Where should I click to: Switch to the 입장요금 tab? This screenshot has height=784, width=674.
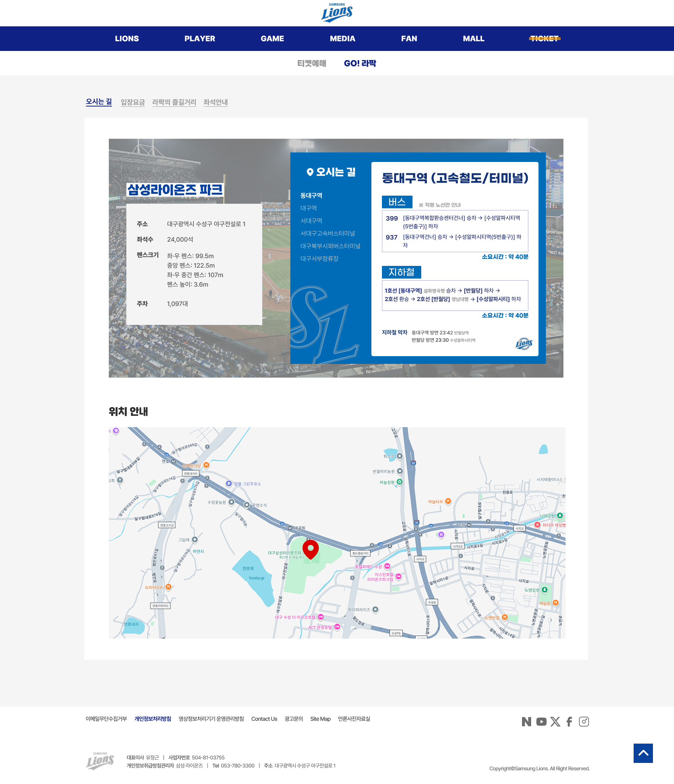[133, 102]
